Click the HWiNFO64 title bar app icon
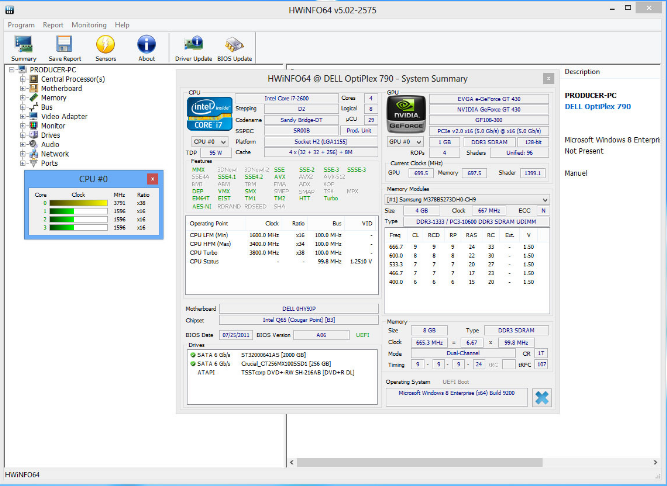The height and width of the screenshot is (486, 667). (x=9, y=9)
